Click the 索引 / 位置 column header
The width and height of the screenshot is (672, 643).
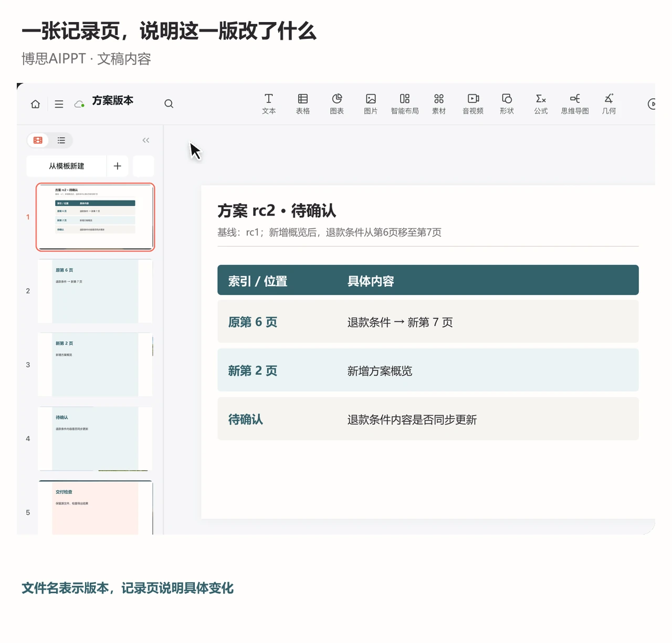tap(258, 281)
